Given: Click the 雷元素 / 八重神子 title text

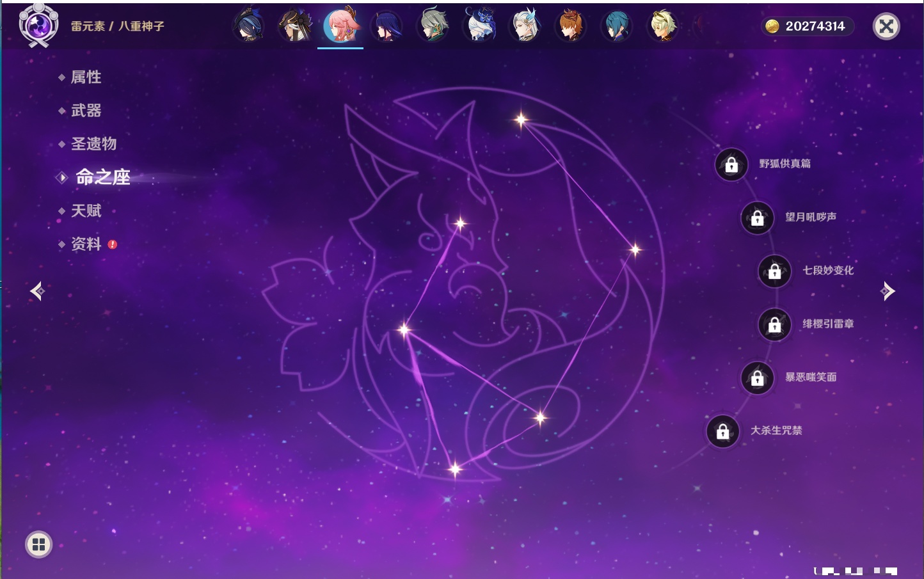Looking at the screenshot, I should (118, 26).
